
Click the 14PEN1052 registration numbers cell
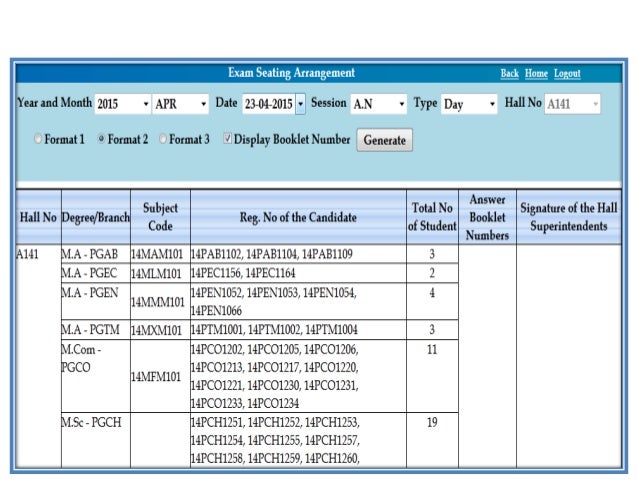298,302
